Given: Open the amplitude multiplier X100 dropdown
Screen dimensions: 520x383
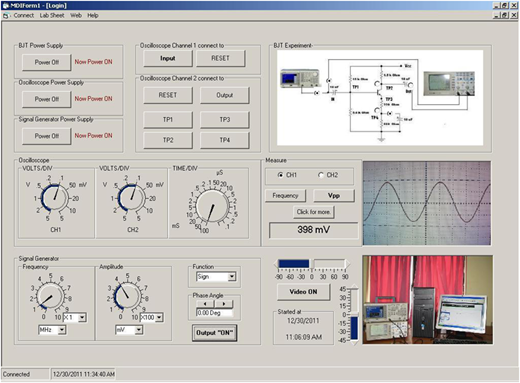Looking at the screenshot, I should tap(159, 318).
